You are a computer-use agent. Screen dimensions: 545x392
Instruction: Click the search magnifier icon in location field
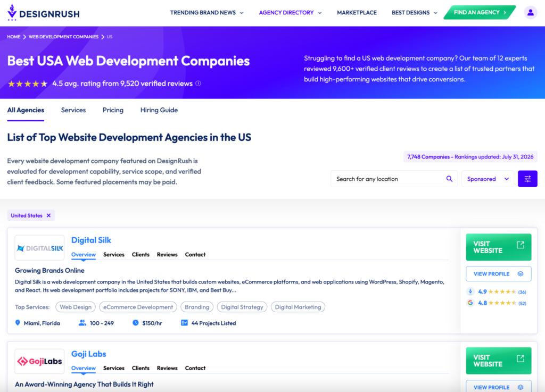pos(449,179)
